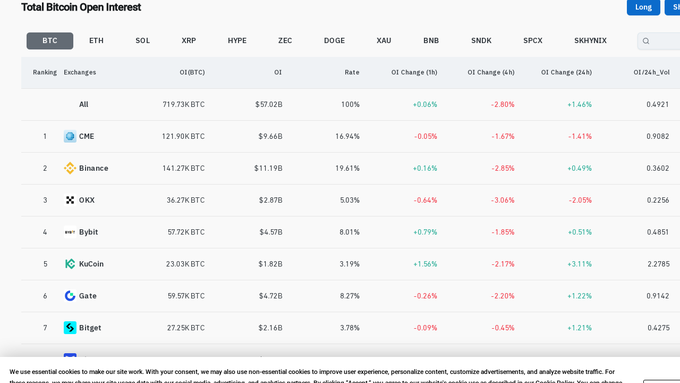Click Bitget's 27.25K BTC value
The height and width of the screenshot is (383, 680).
[186, 327]
